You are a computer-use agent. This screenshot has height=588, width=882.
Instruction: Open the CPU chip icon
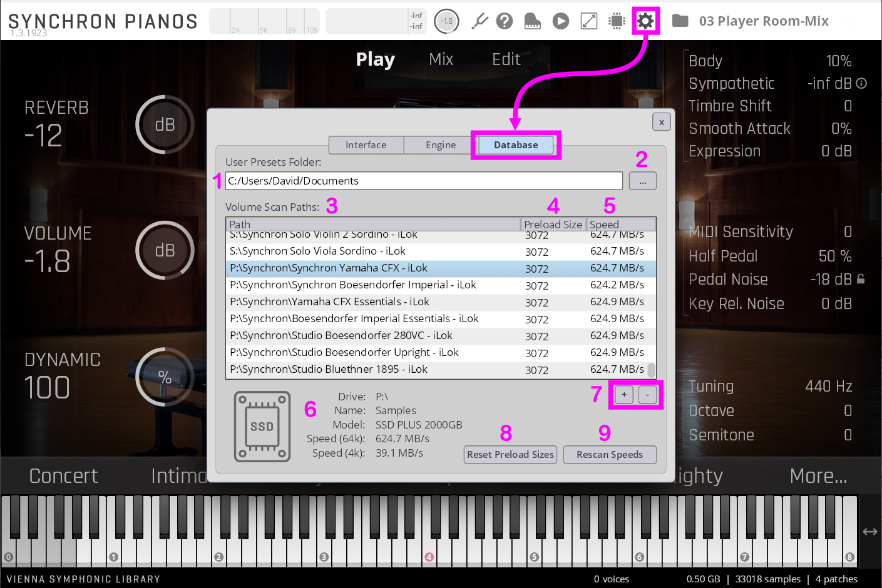tap(617, 21)
